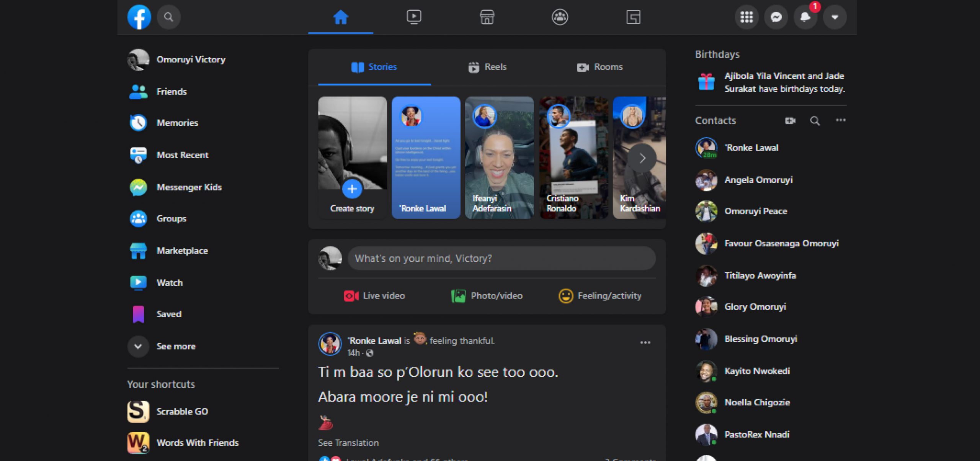Open 'Ronke Lawal post options menu
This screenshot has height=461, width=980.
(645, 343)
